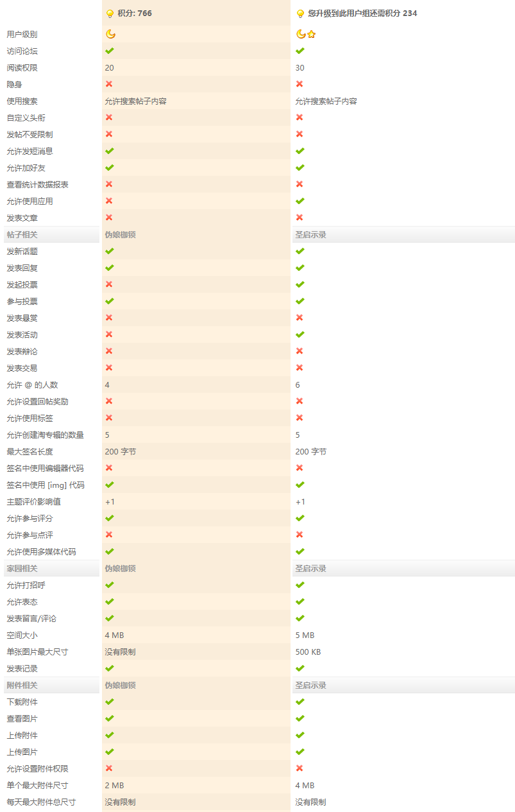The width and height of the screenshot is (515, 812).
Task: Click 允许设置回帖奖励 red cross in 伪娘枷锁 column
Action: coord(109,401)
